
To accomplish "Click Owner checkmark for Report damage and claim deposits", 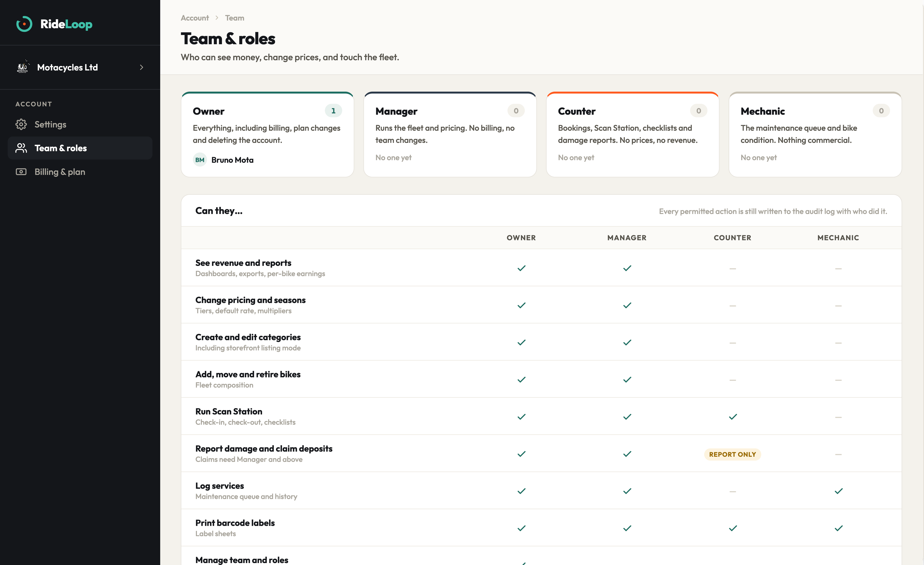I will 522,454.
